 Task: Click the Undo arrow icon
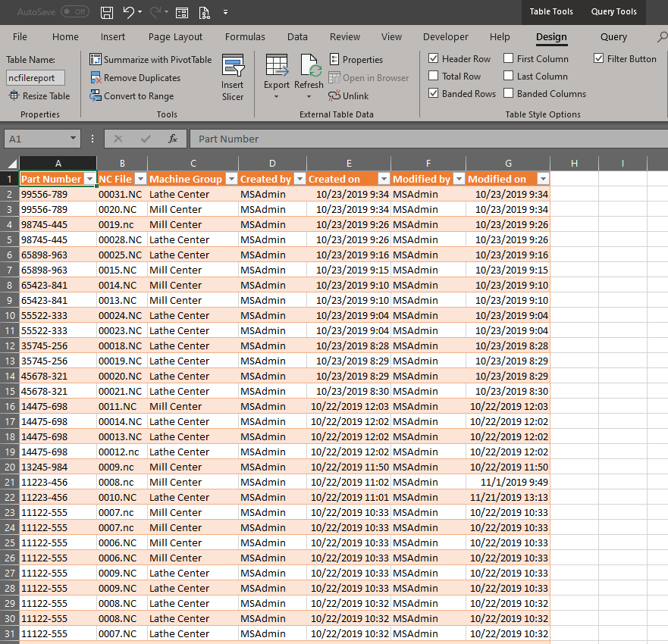tap(129, 12)
